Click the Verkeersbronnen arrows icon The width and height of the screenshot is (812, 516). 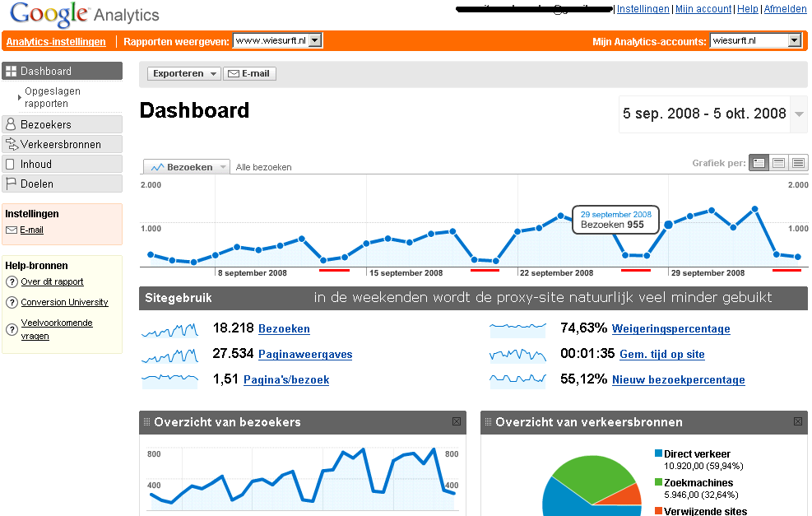(12, 144)
